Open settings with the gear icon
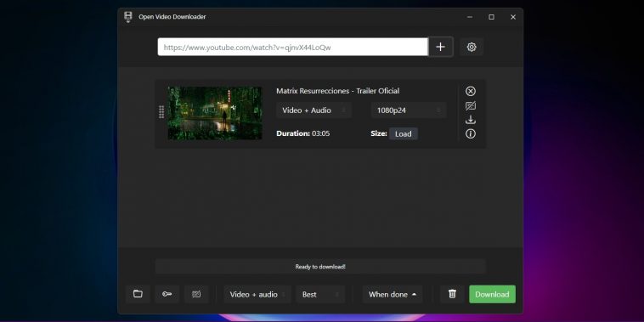This screenshot has width=644, height=322. 472,47
